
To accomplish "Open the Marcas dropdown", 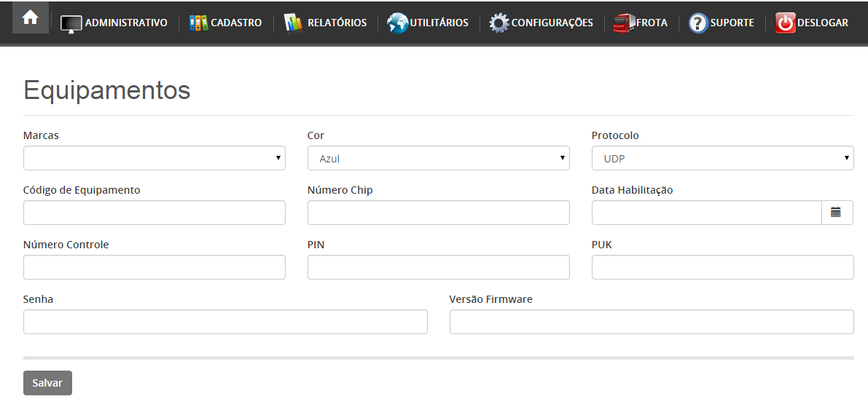I will tap(155, 158).
